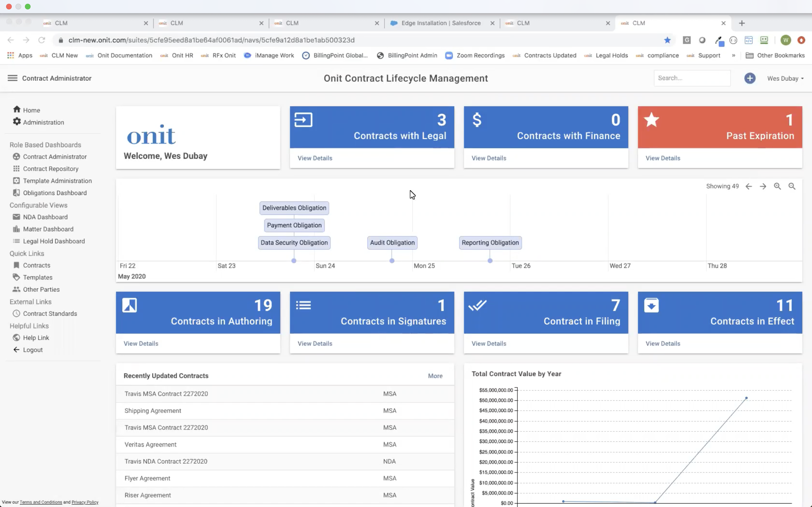This screenshot has width=812, height=507.
Task: Click More in Recently Updated Contracts
Action: 435,376
